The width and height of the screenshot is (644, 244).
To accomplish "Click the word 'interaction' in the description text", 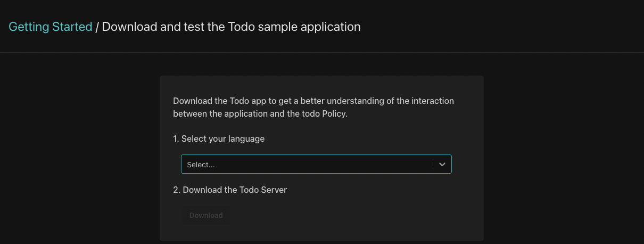I will point(432,101).
